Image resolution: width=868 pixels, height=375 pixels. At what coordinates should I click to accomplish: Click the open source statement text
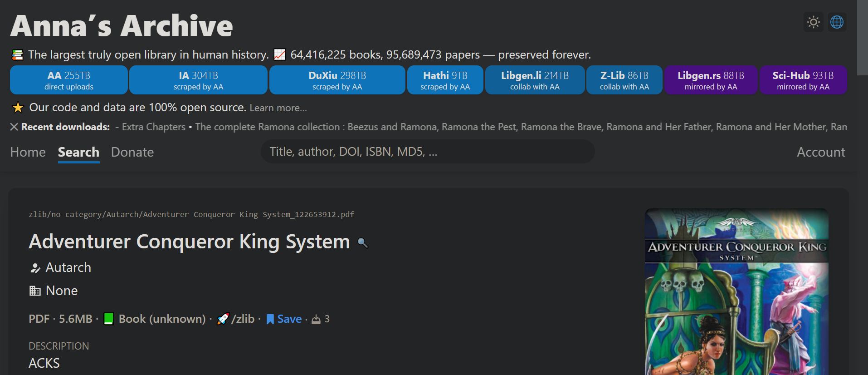tap(138, 108)
